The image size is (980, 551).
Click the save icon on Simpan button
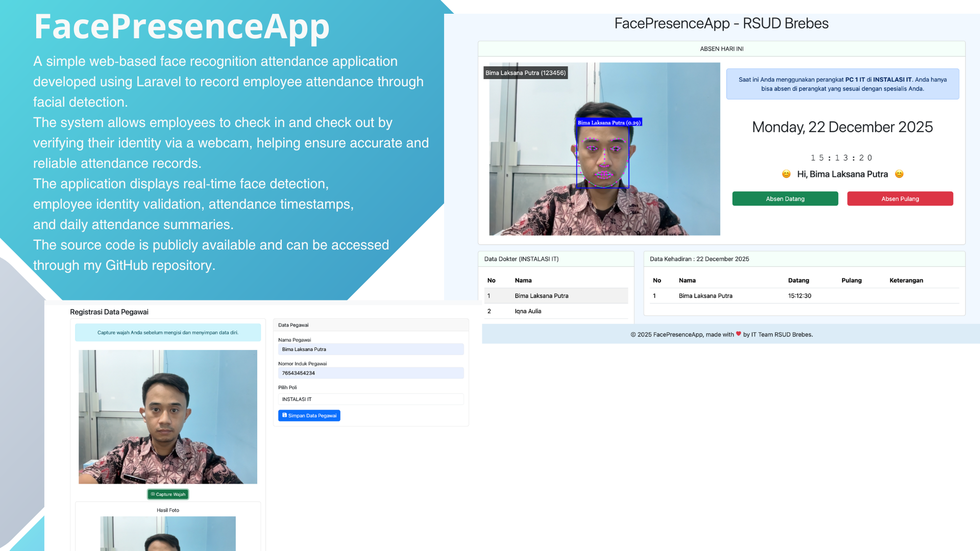284,415
